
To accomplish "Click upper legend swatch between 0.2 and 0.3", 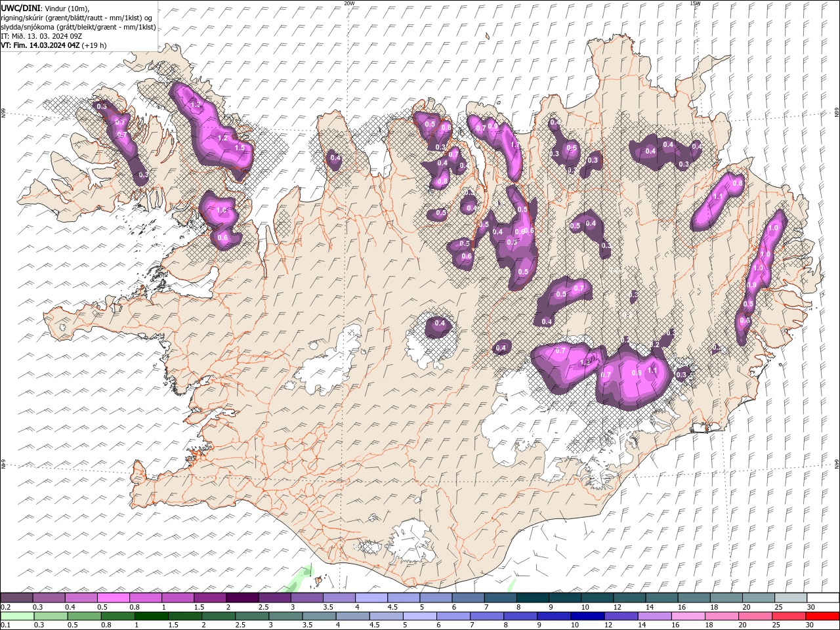I will (16, 598).
